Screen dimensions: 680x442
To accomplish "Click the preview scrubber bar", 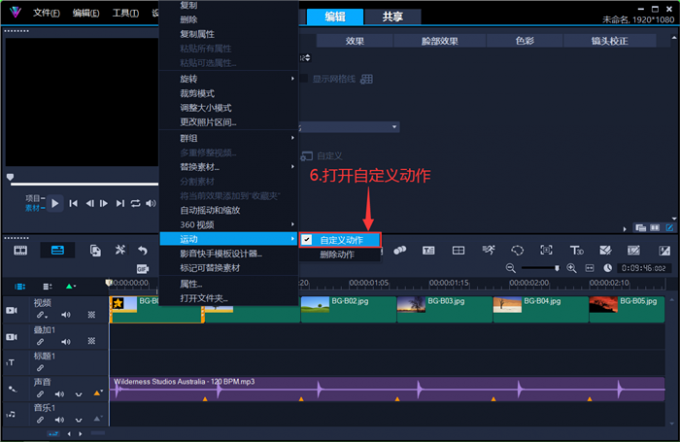I will point(84,184).
